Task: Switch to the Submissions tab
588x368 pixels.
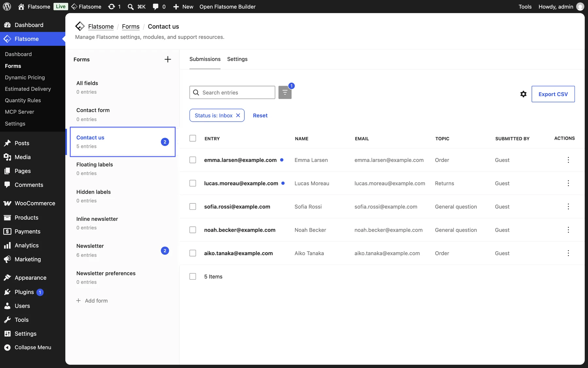Action: (205, 59)
